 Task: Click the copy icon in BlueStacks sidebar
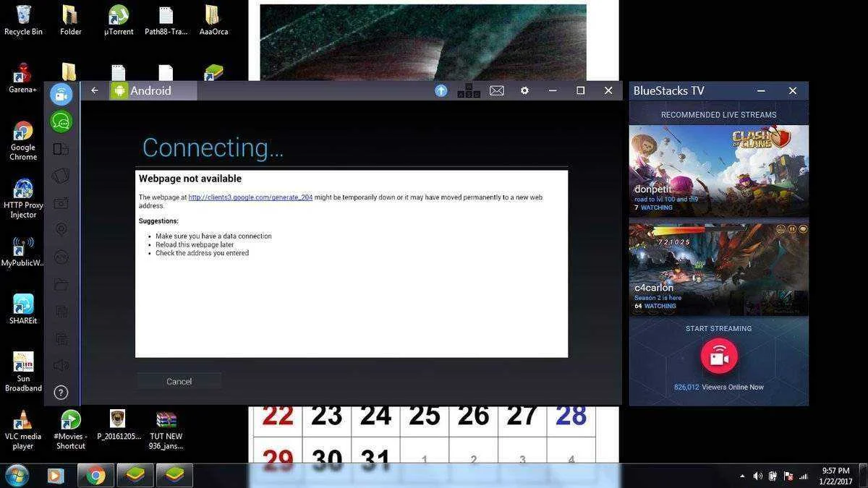(x=61, y=312)
